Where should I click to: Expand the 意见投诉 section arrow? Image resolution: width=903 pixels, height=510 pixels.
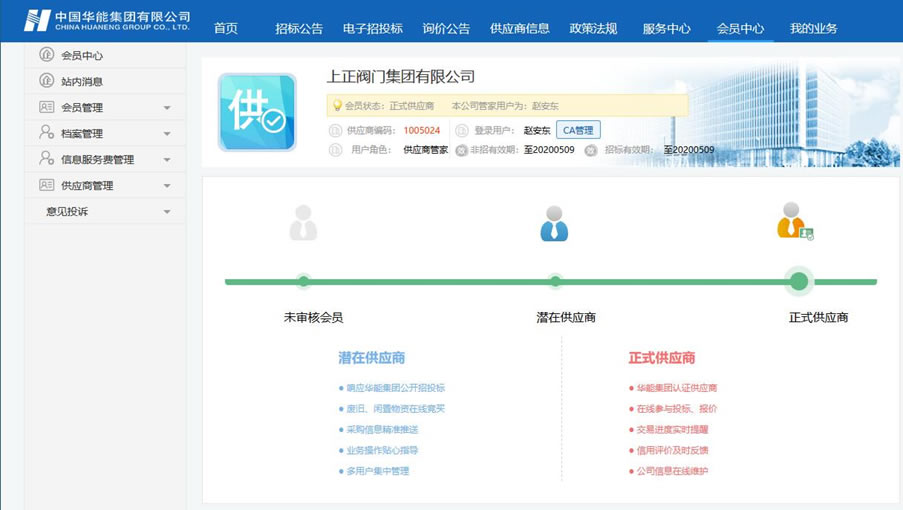(167, 212)
